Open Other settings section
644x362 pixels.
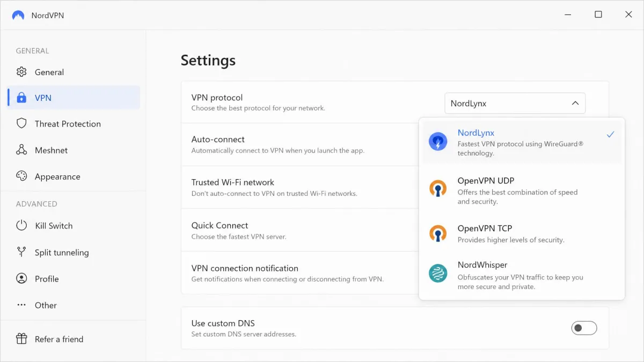(x=74, y=305)
